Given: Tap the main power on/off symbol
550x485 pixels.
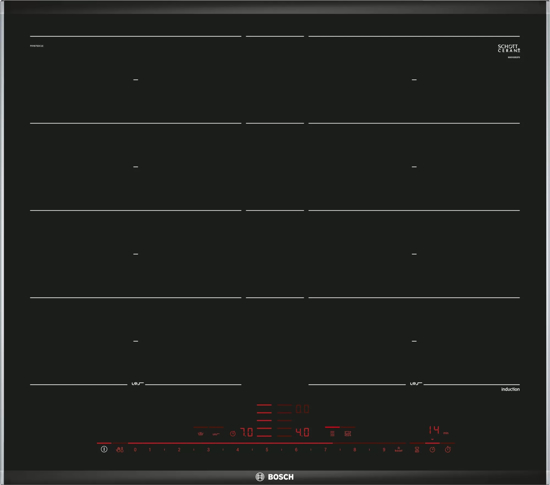Looking at the screenshot, I should 104,449.
